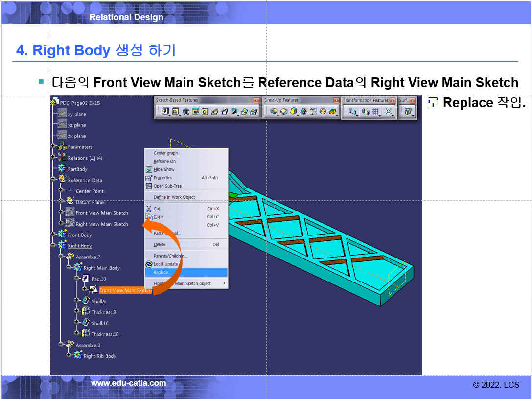Select the Pocket tool icon
Image resolution: width=532 pixels, height=399 pixels.
click(x=175, y=112)
